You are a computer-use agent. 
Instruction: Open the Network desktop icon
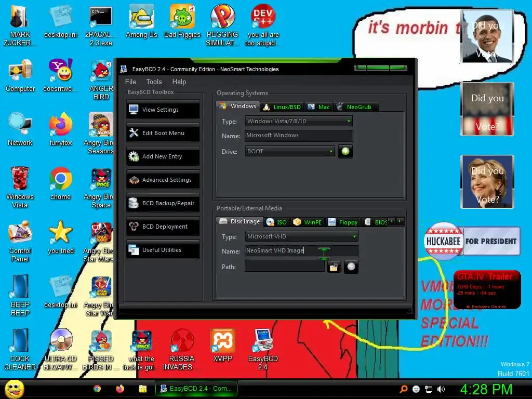click(20, 129)
